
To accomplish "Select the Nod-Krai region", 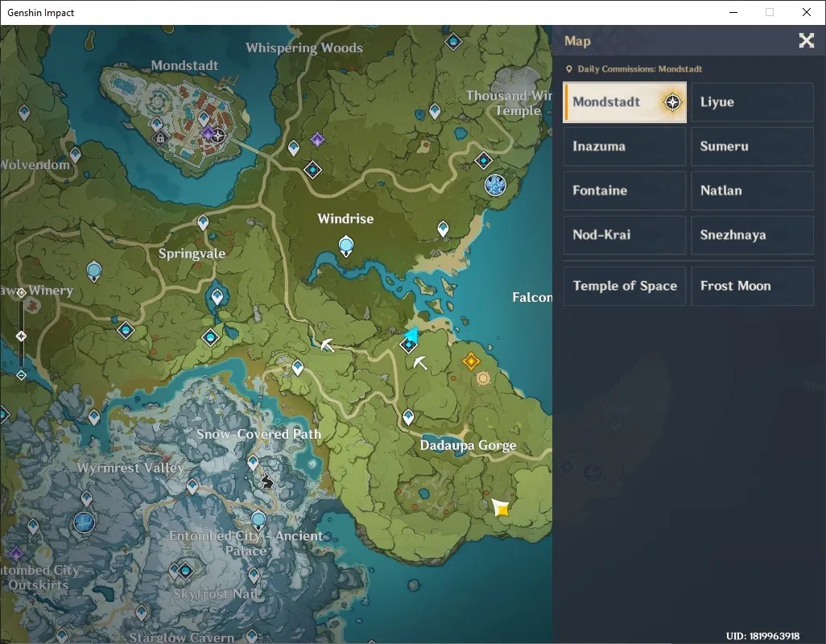I will click(625, 235).
